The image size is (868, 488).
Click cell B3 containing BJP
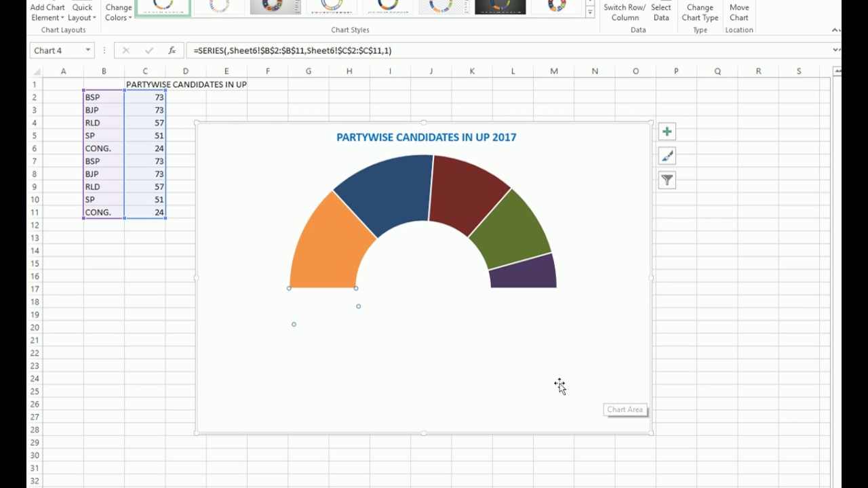104,110
